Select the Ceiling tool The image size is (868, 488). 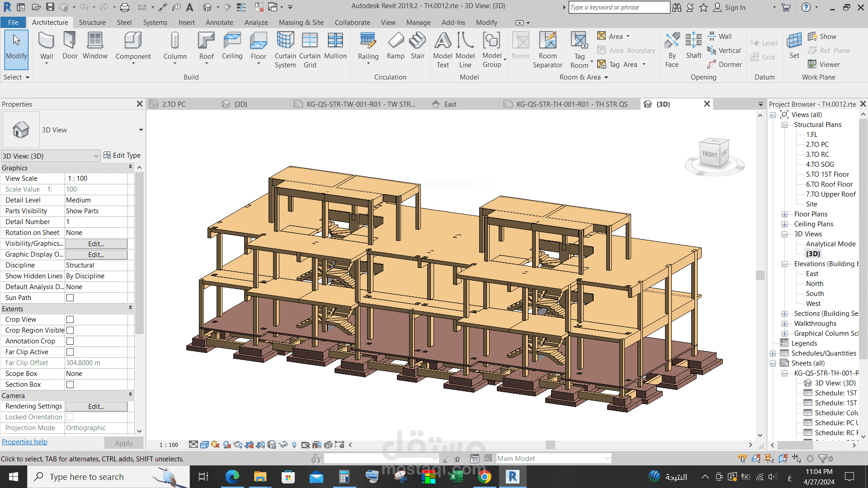coord(232,46)
